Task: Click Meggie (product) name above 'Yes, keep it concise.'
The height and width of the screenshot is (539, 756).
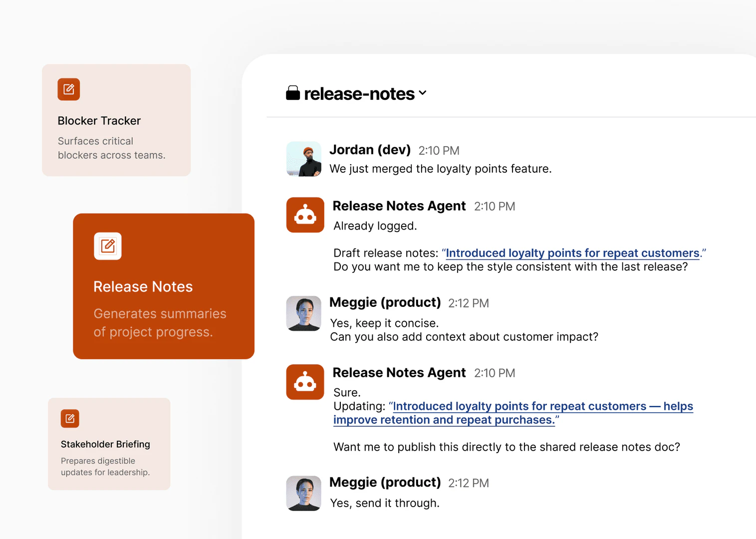Action: click(x=385, y=302)
